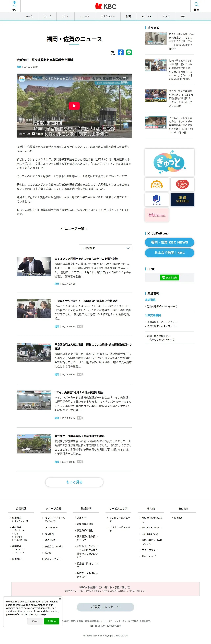Open the 金1300万円相当被害 article thumbnail
The width and height of the screenshot is (211, 644).
coord(34,266)
